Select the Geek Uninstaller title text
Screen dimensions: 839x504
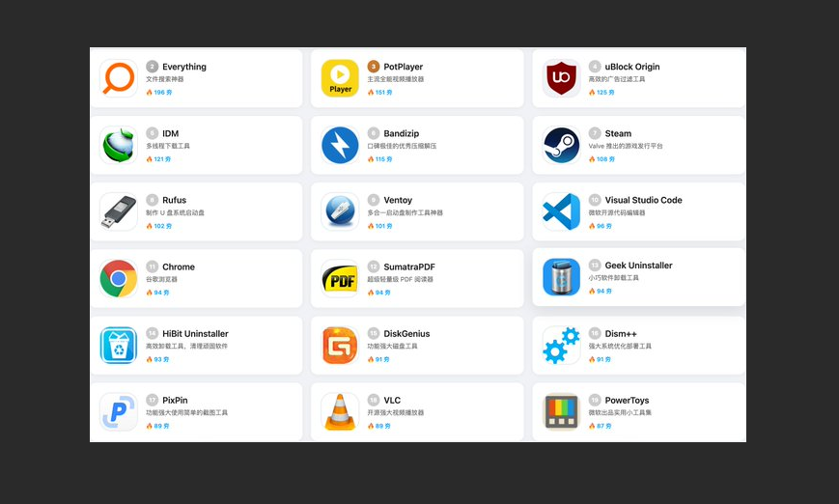click(x=638, y=266)
